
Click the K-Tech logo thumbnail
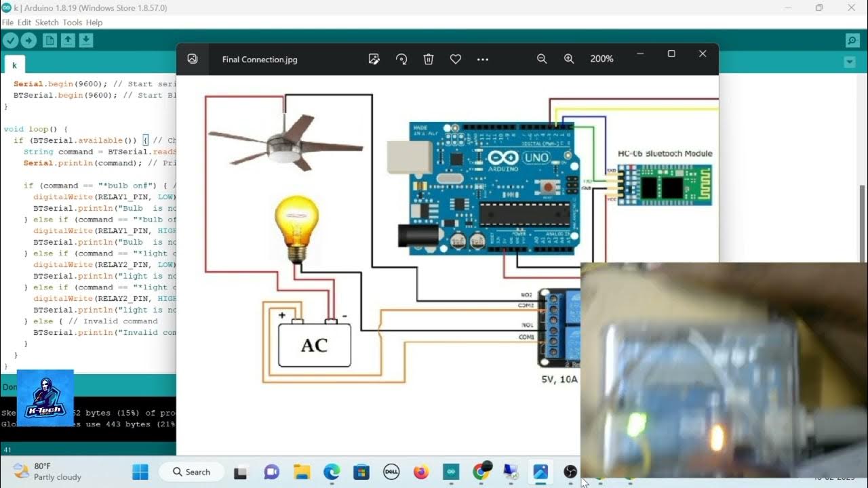click(x=45, y=398)
